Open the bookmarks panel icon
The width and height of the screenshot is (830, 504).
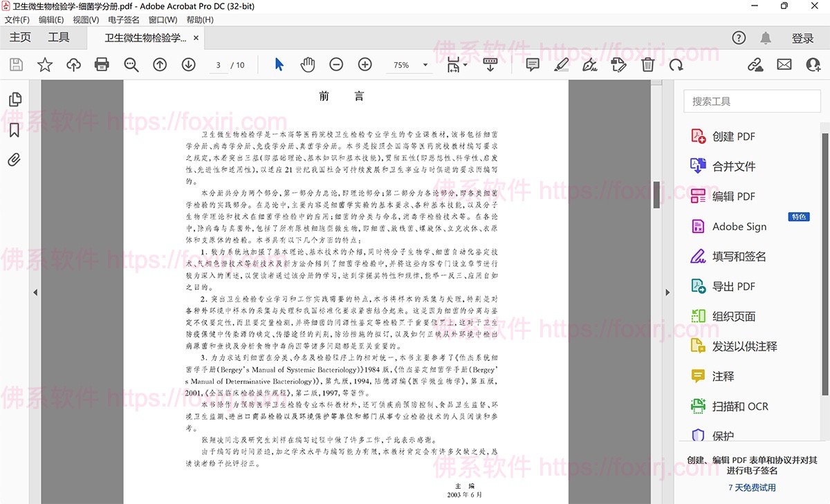(x=15, y=129)
